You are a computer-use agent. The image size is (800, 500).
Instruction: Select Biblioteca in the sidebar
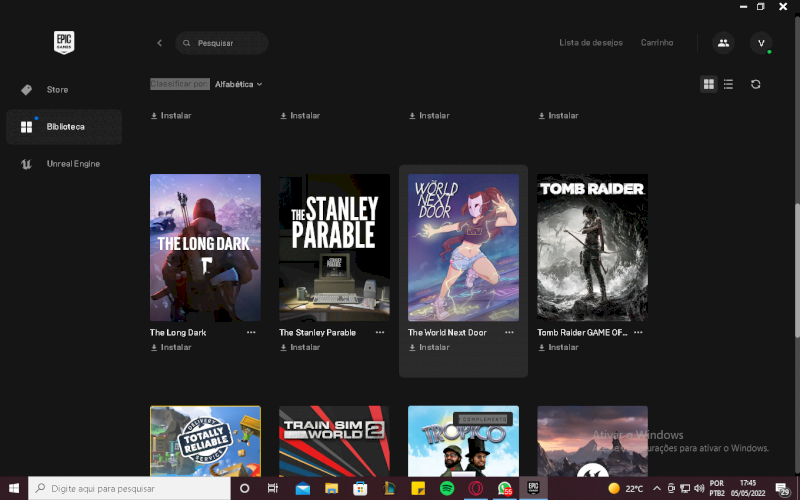(x=64, y=127)
